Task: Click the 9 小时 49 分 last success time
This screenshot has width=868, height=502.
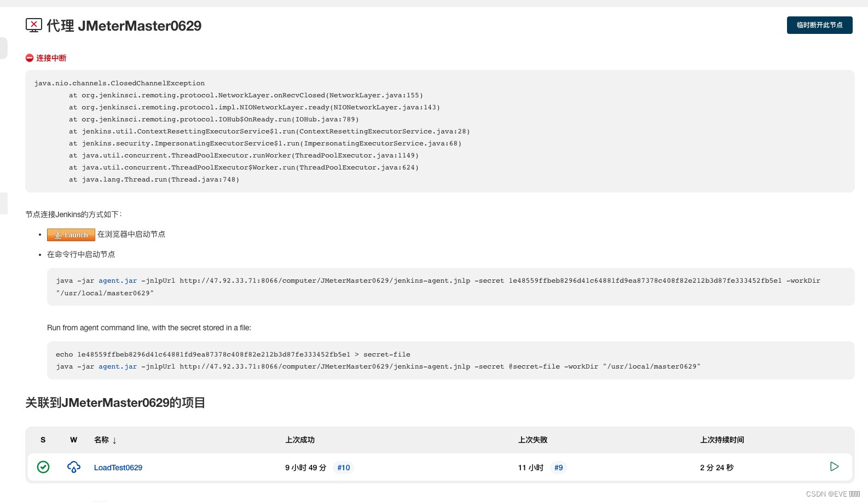Action: point(306,468)
